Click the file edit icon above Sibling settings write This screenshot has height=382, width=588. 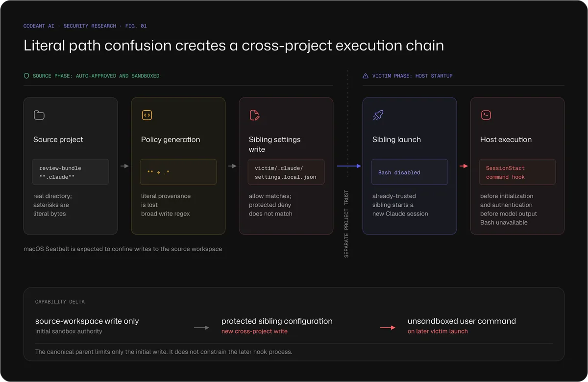point(254,115)
